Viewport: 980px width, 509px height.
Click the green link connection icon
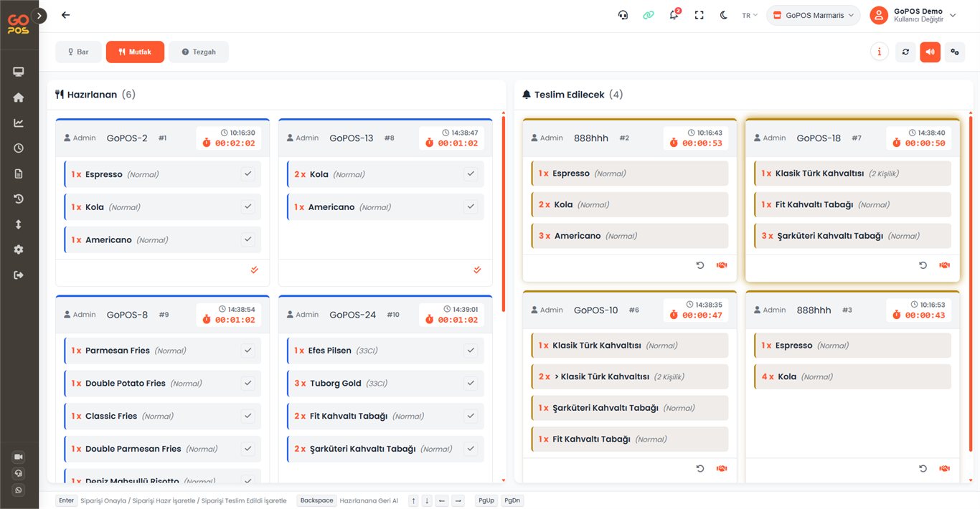(x=649, y=15)
